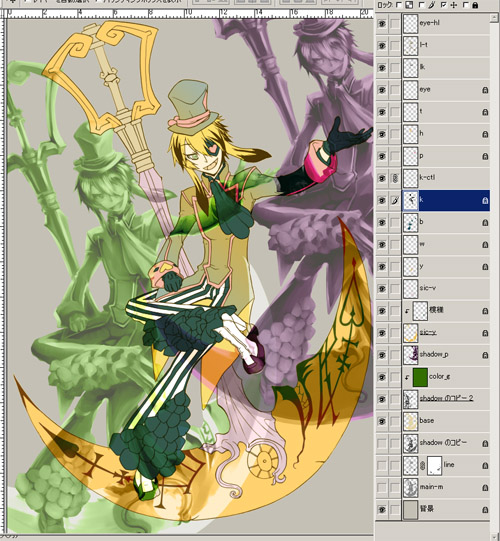Screen dimensions: 500x541
Task: Click the lock all padlock icon
Action: point(475,5)
